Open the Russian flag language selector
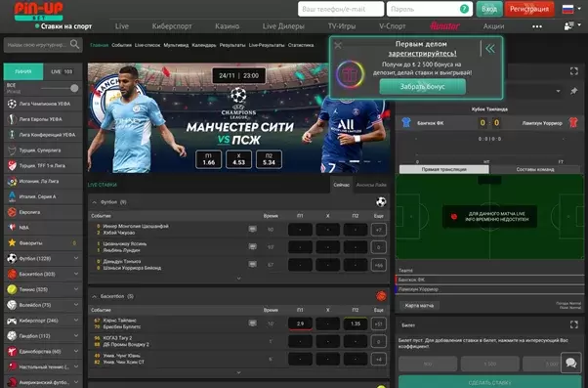The image size is (588, 388). (567, 9)
